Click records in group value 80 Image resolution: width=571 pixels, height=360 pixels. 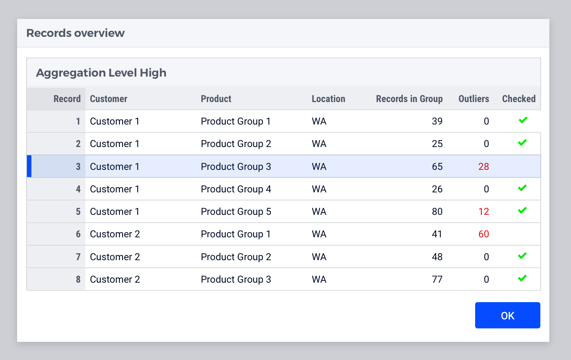(437, 211)
